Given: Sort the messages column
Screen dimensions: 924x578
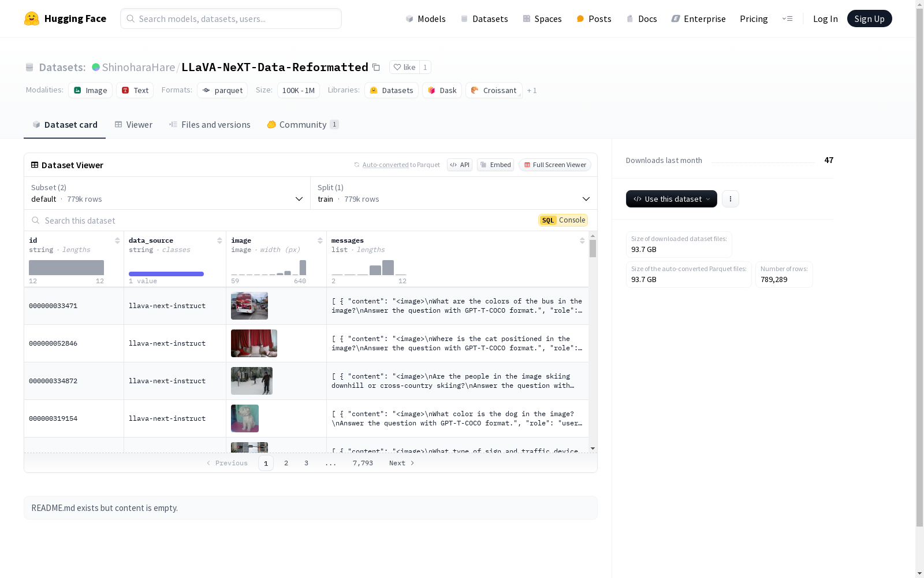Looking at the screenshot, I should (582, 240).
